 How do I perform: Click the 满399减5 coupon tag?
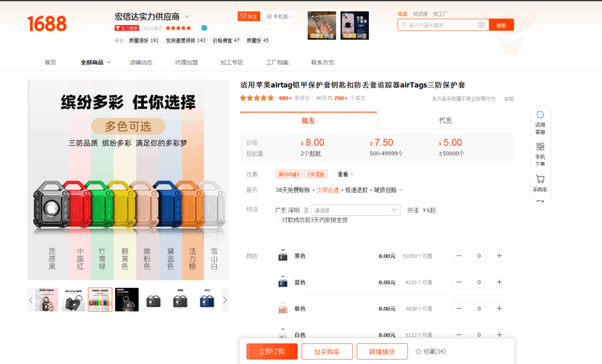[x=289, y=174]
